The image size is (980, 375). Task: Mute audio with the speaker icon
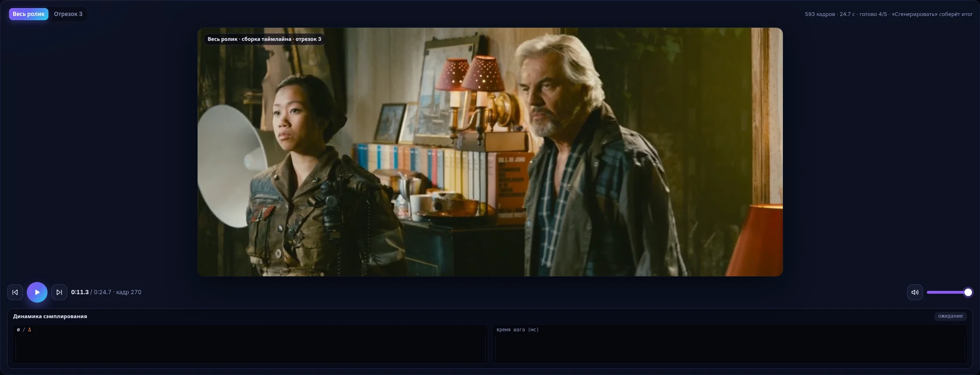click(x=915, y=292)
